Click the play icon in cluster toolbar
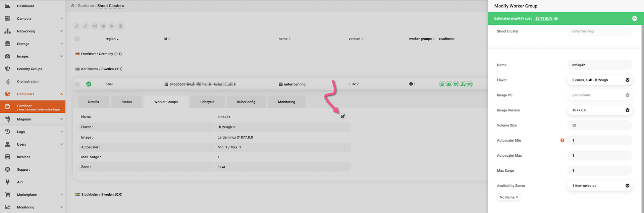The width and height of the screenshot is (644, 213). [x=112, y=26]
